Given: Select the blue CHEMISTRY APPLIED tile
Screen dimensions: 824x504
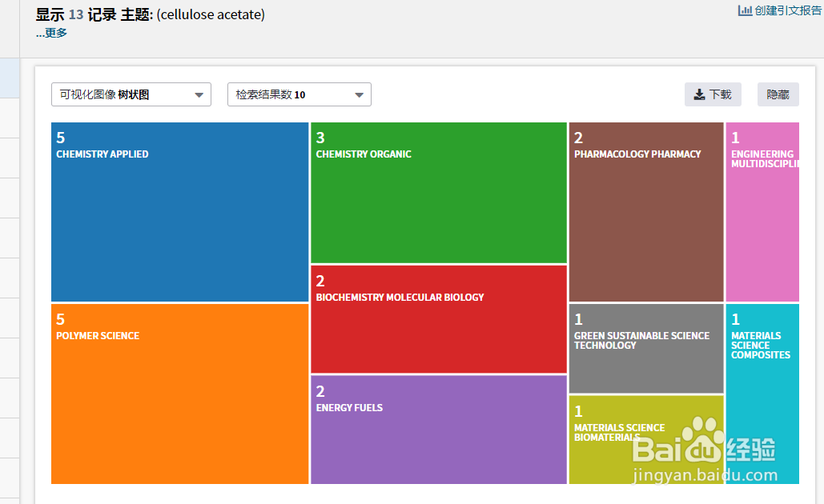Looking at the screenshot, I should point(179,212).
